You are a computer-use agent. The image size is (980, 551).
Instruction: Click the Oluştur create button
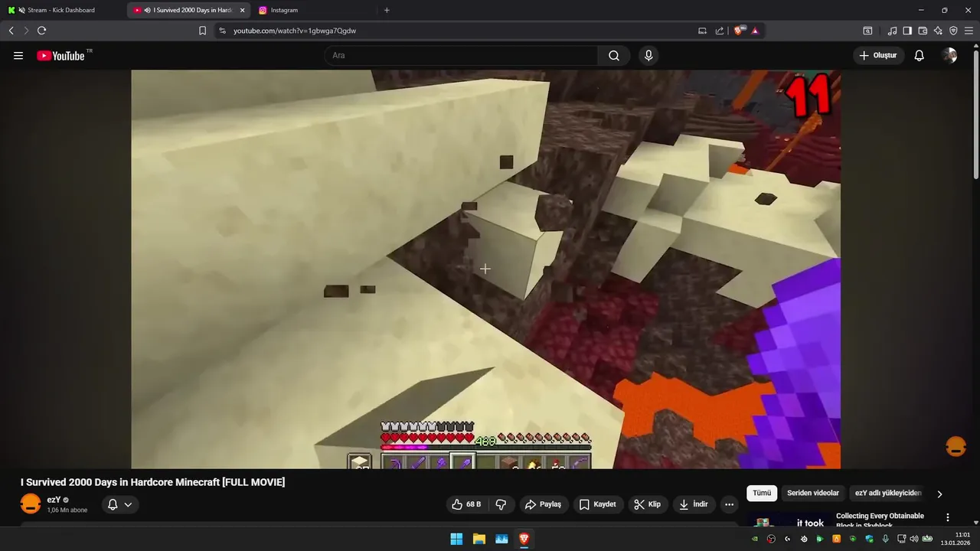[878, 56]
